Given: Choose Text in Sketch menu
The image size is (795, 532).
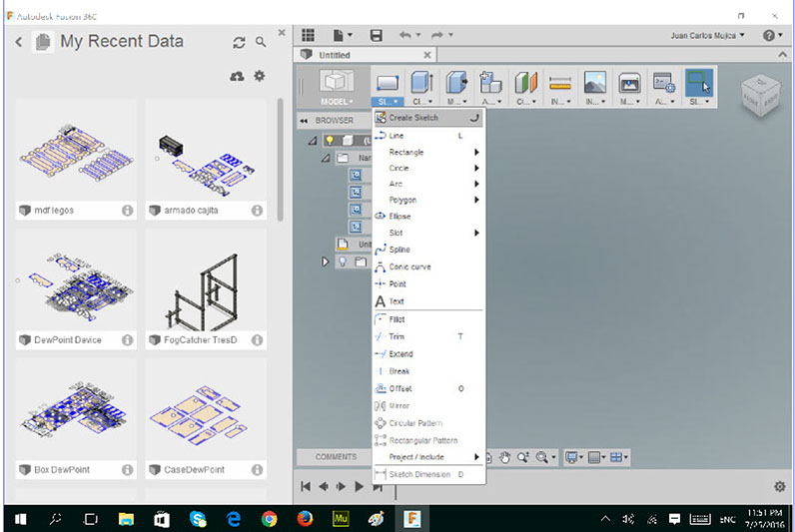Looking at the screenshot, I should 428,301.
